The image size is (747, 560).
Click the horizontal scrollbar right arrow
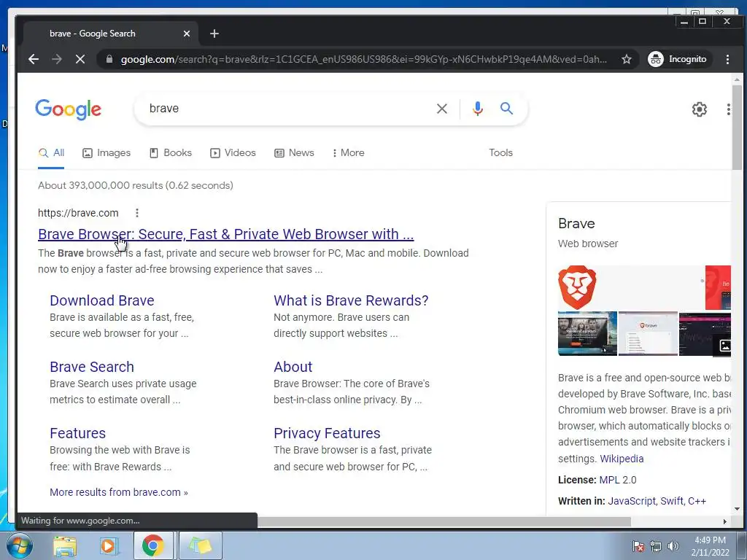pyautogui.click(x=724, y=521)
